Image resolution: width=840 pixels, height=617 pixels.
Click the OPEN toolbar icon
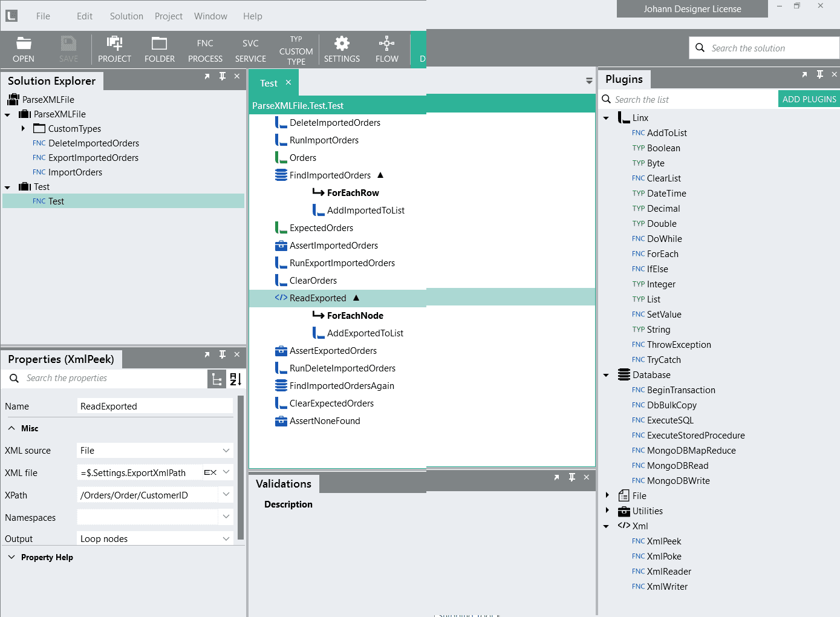(x=24, y=49)
